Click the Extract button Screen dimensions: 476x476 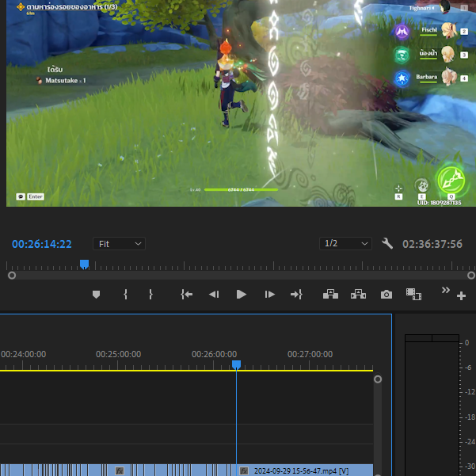358,294
